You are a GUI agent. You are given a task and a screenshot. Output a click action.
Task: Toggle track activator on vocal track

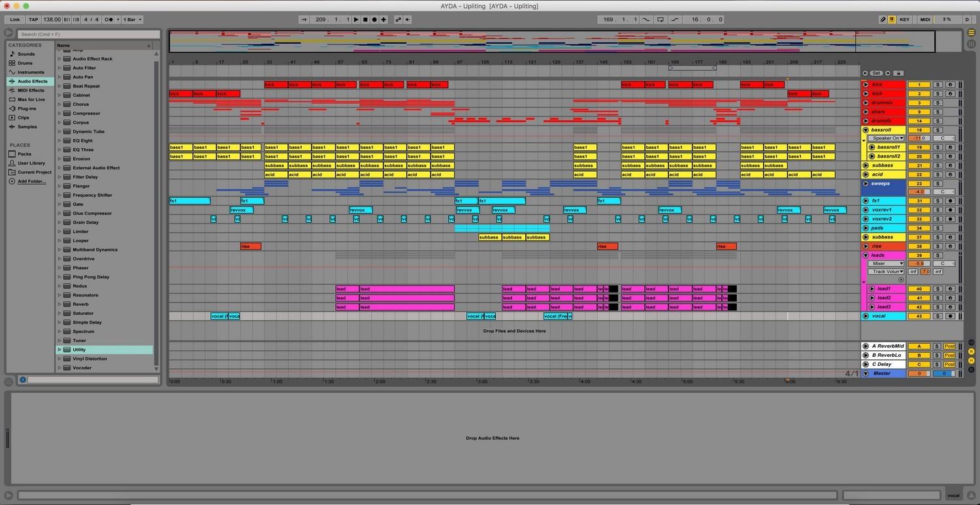(x=919, y=316)
